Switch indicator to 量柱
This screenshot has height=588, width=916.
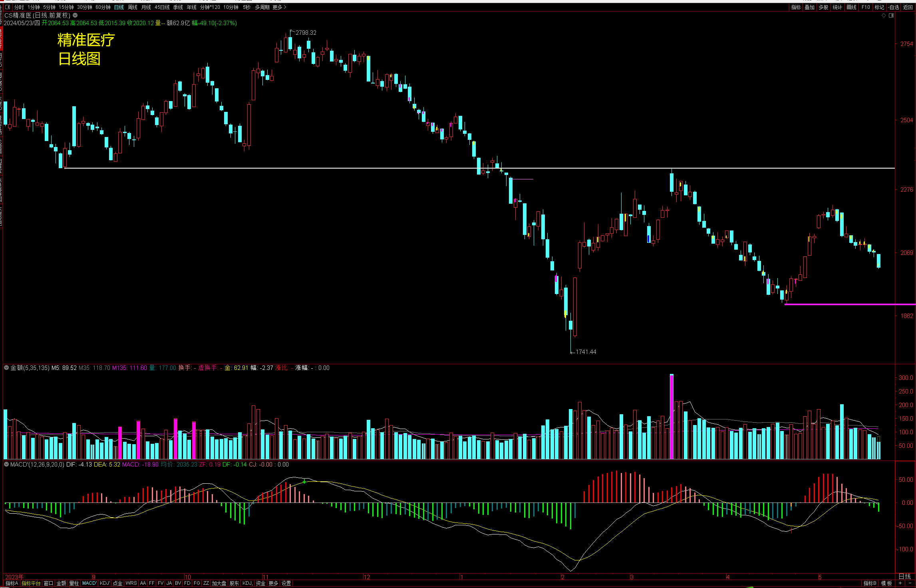74,583
